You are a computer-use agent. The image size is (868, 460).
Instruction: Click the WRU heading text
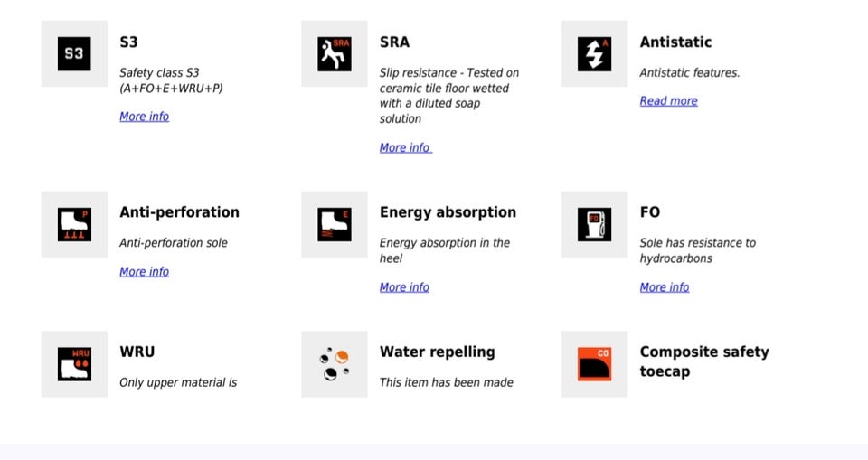point(137,352)
